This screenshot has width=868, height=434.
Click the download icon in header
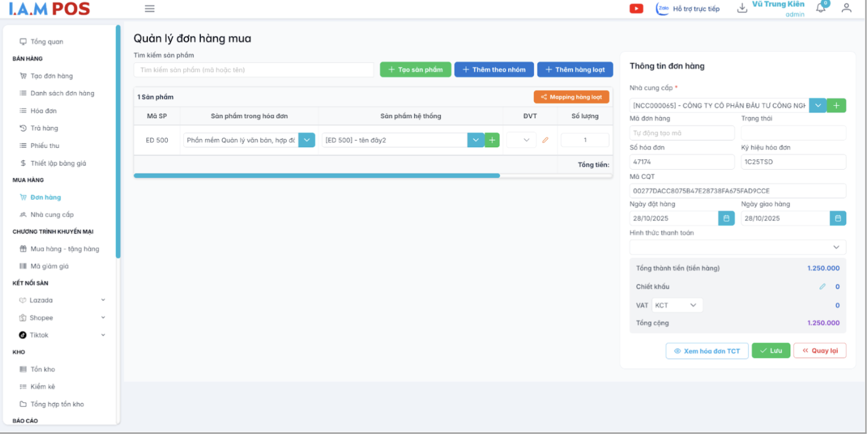pyautogui.click(x=742, y=9)
